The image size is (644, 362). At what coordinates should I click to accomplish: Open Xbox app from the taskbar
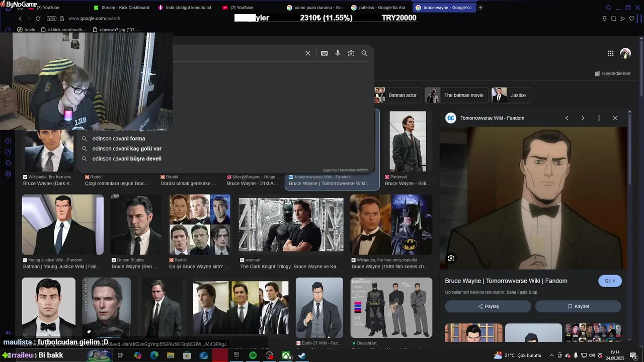point(286,355)
